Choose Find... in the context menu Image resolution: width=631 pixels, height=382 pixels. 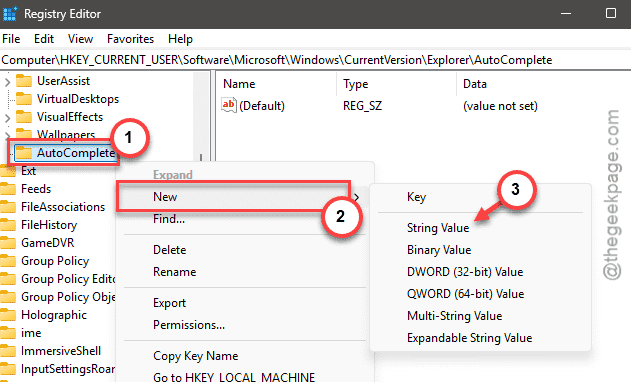click(169, 219)
